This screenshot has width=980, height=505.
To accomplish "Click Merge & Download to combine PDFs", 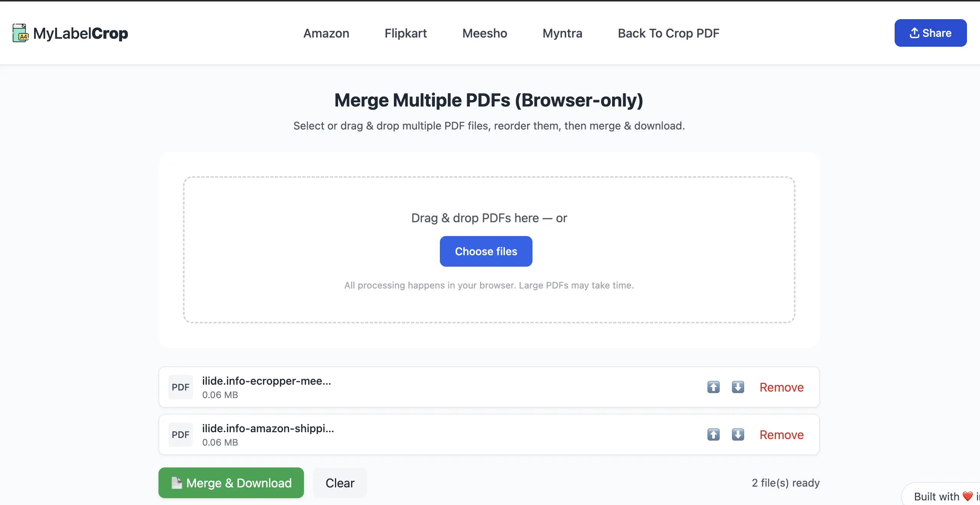I will click(231, 483).
